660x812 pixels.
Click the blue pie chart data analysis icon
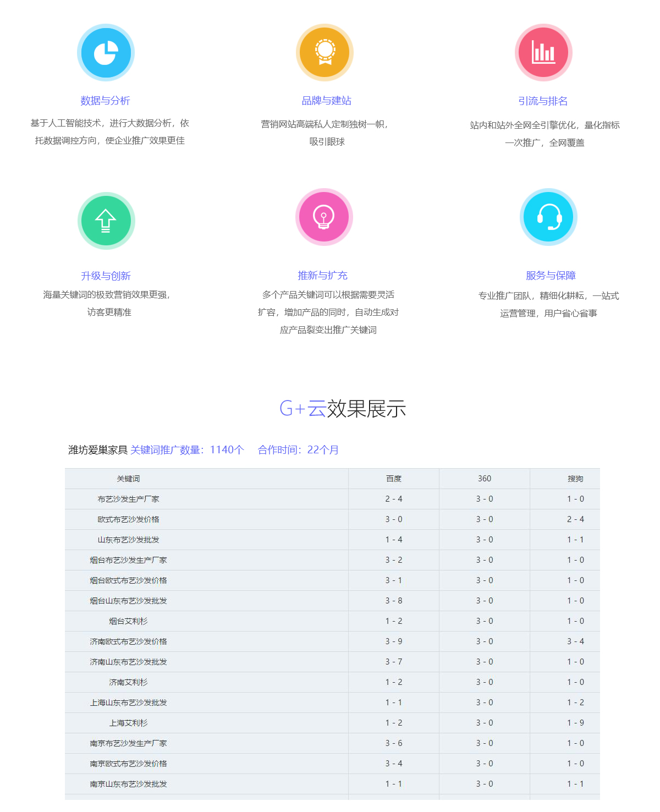[106, 53]
